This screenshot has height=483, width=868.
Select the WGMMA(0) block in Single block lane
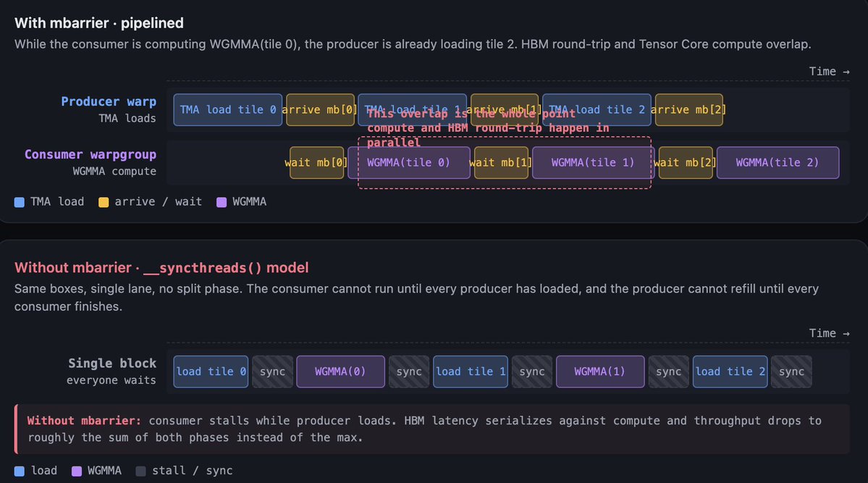coord(340,371)
